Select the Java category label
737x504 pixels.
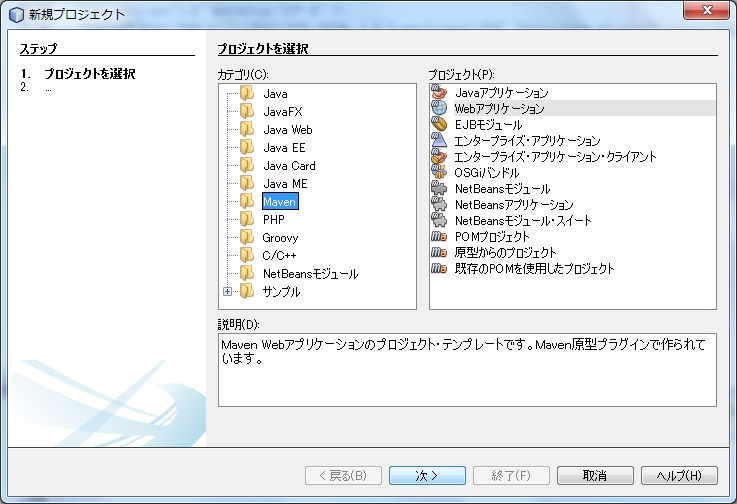(x=275, y=94)
